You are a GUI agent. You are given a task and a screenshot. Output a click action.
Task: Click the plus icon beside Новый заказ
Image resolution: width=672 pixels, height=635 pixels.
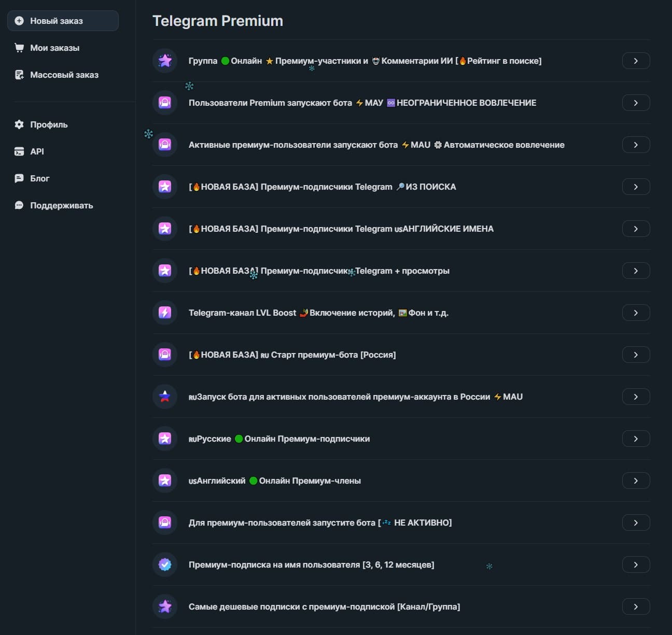click(x=19, y=21)
